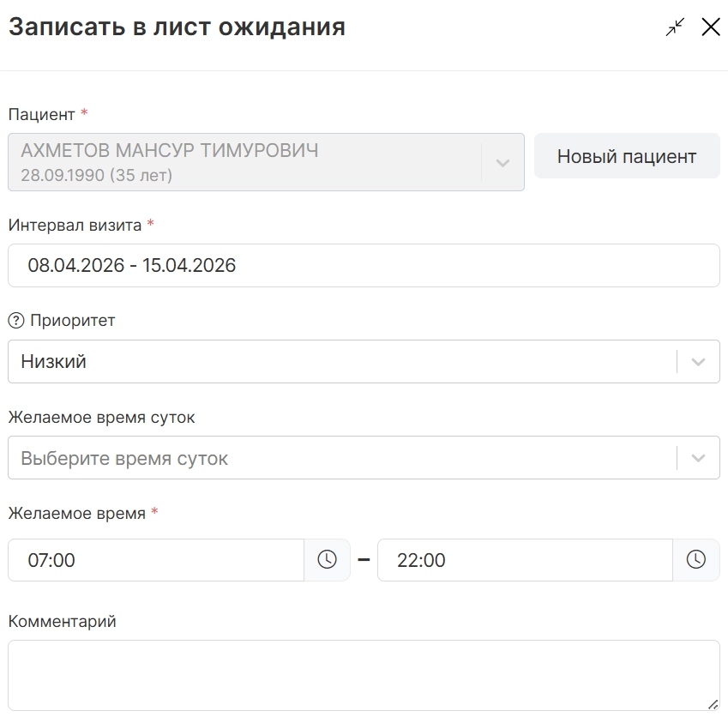The image size is (728, 717).
Task: Expand the Выберите время суток dropdown
Action: click(x=341, y=458)
